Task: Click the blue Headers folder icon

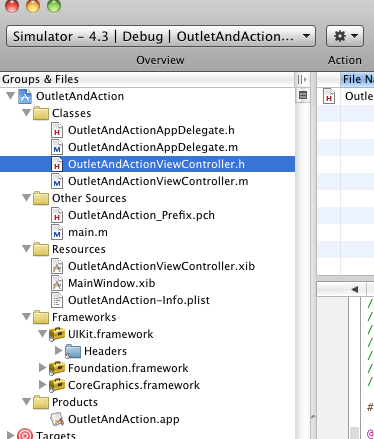Action: [73, 351]
